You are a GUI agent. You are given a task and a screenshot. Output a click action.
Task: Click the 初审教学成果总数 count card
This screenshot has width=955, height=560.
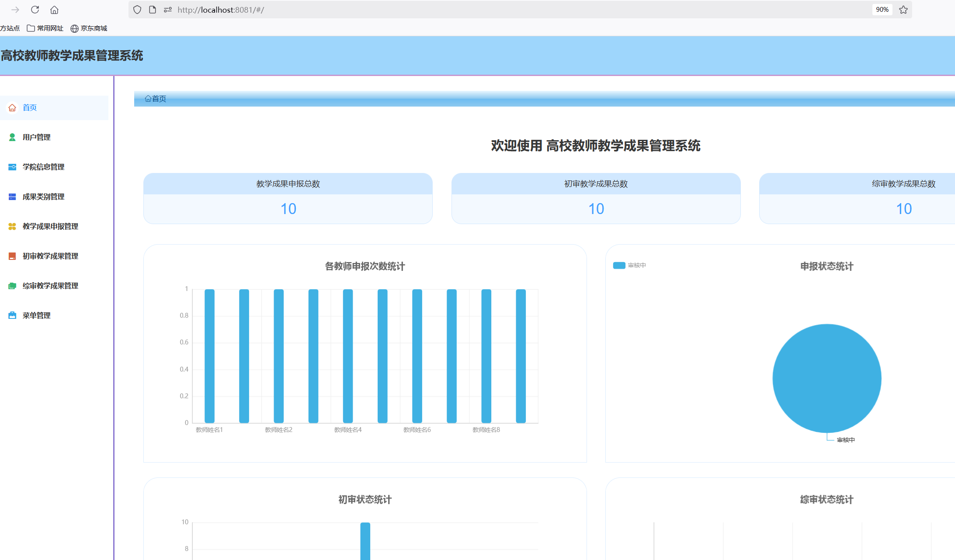pyautogui.click(x=596, y=199)
